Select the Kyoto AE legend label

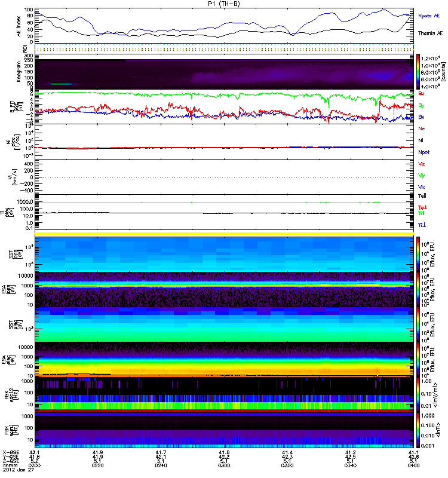(429, 16)
